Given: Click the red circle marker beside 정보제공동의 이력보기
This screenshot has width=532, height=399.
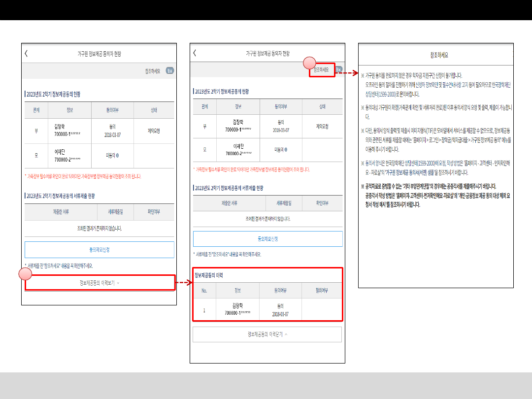Looking at the screenshot, I should (x=25, y=273).
